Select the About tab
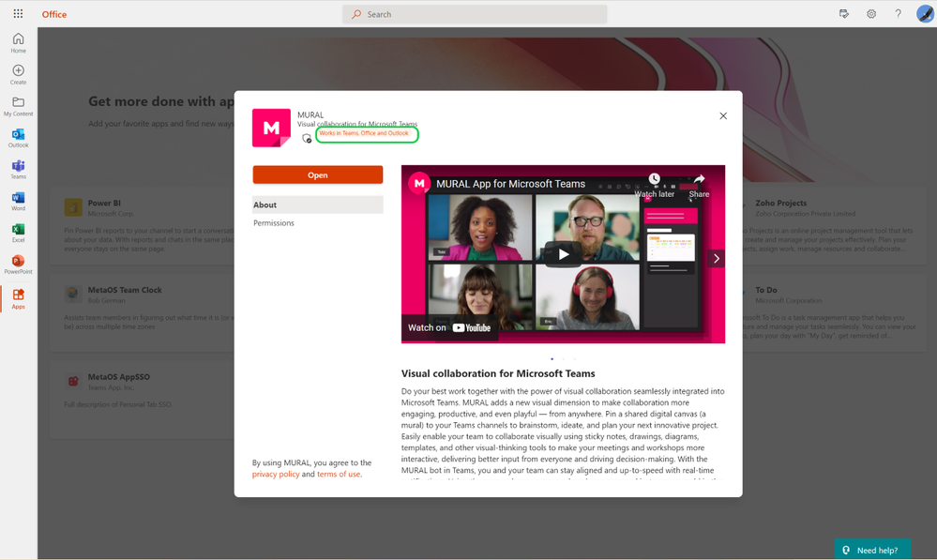 click(318, 204)
